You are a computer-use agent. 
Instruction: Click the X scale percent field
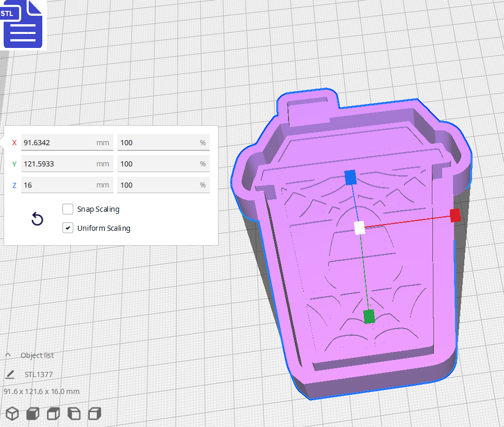point(157,143)
